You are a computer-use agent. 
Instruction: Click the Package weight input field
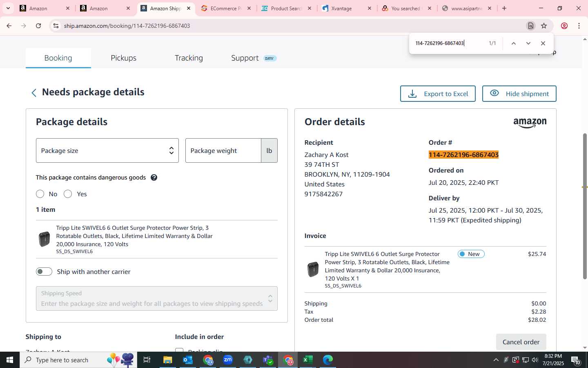(223, 150)
